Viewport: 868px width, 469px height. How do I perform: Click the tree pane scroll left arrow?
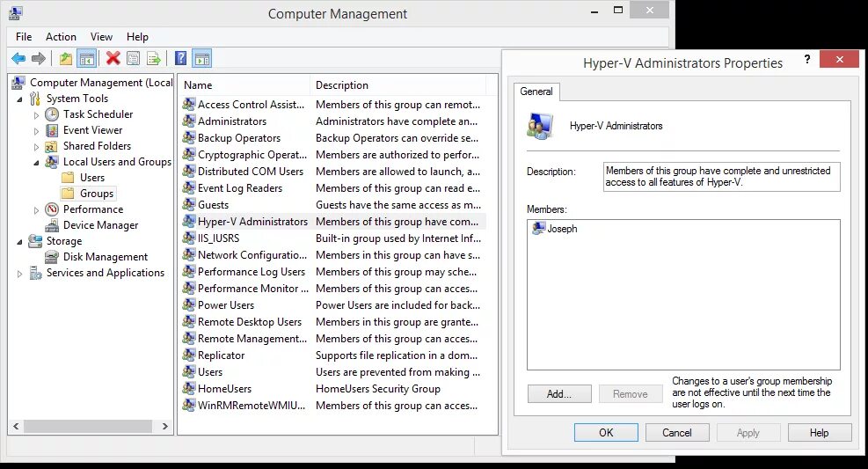(16, 427)
